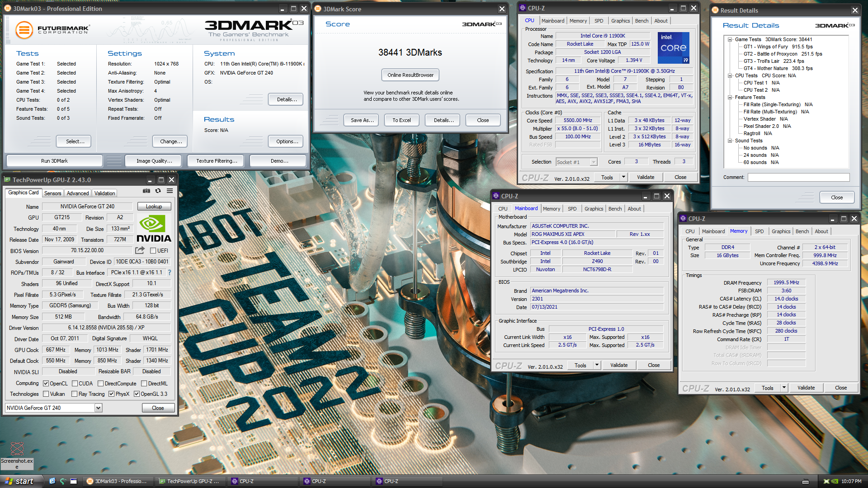The width and height of the screenshot is (868, 488).
Task: Click the Image Quality... button
Action: 154,161
